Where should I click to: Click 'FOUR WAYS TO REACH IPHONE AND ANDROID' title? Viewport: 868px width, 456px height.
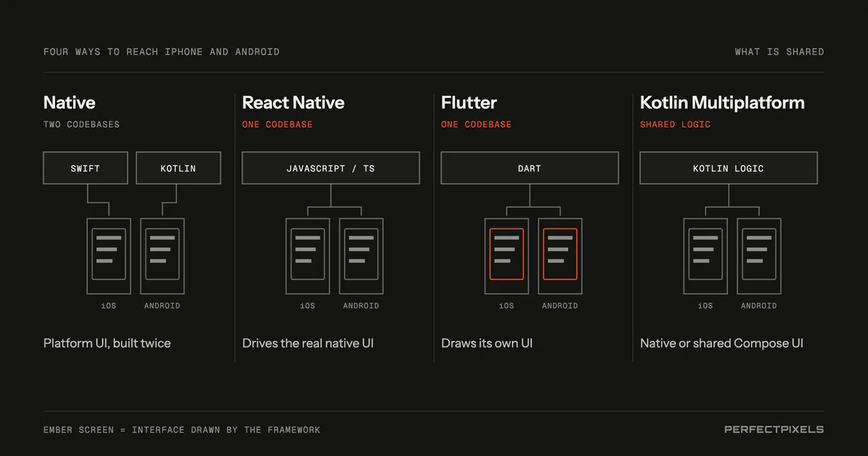pyautogui.click(x=161, y=52)
